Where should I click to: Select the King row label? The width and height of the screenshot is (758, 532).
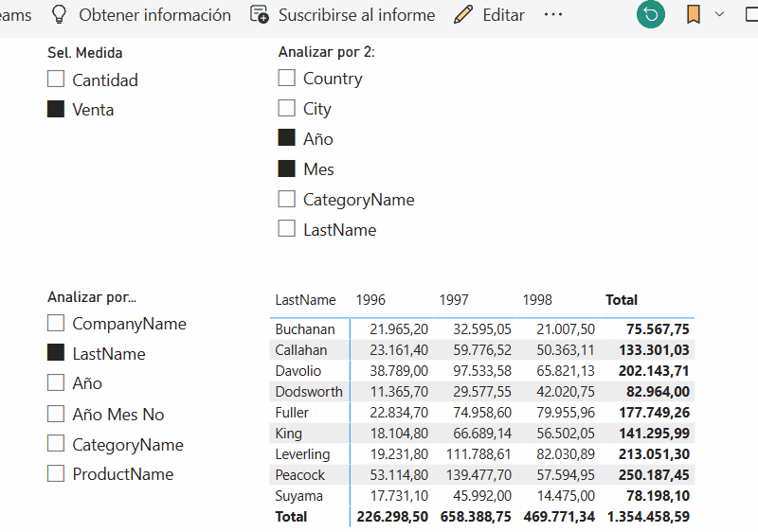(x=289, y=433)
